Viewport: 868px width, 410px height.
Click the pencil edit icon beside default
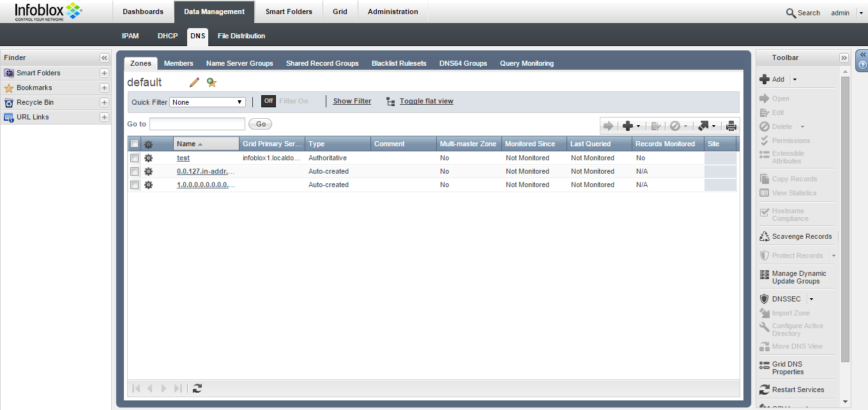click(195, 82)
